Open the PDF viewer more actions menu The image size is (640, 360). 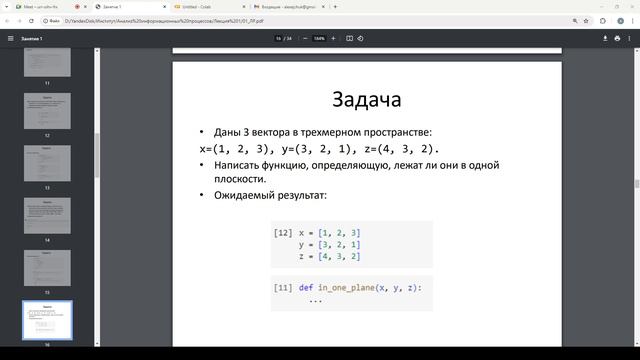pyautogui.click(x=629, y=38)
